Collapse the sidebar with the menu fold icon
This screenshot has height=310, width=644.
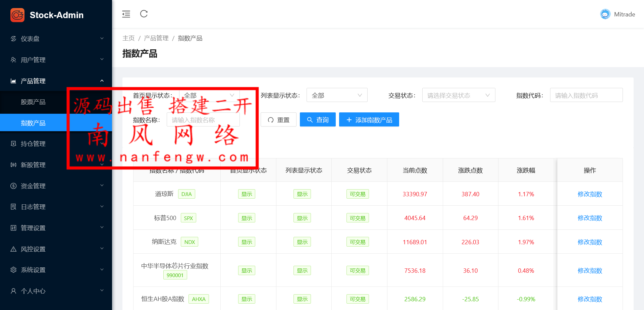coord(126,14)
